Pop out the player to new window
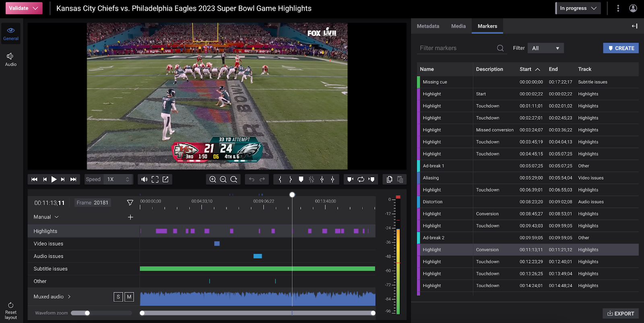Viewport: 644px width, 323px height. pos(165,179)
